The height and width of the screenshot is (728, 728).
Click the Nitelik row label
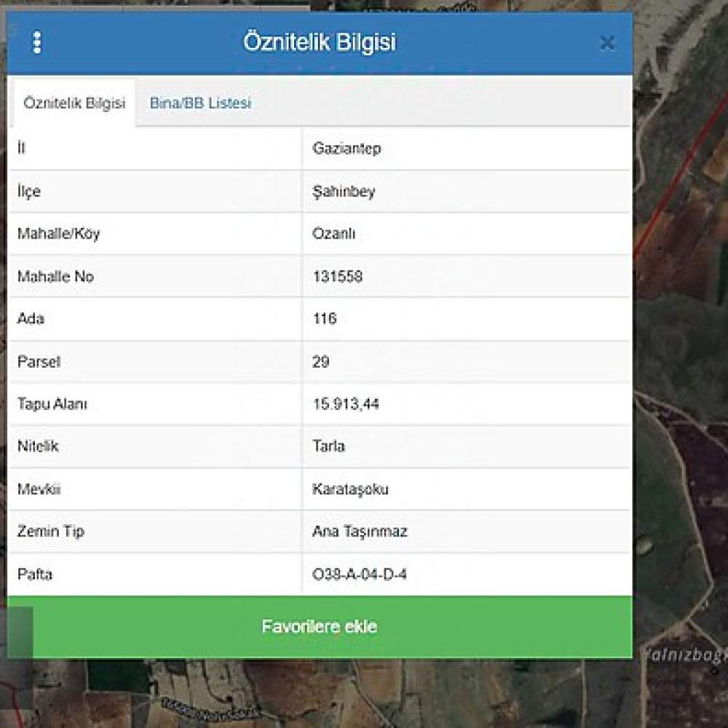[x=38, y=446]
